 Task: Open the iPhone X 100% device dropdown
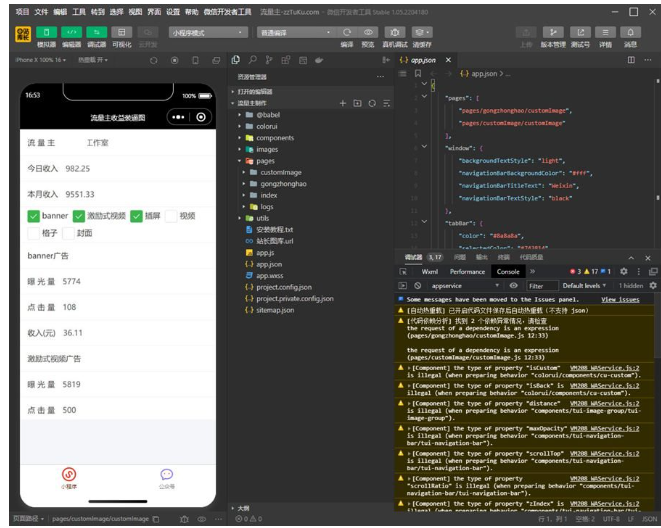pyautogui.click(x=40, y=60)
